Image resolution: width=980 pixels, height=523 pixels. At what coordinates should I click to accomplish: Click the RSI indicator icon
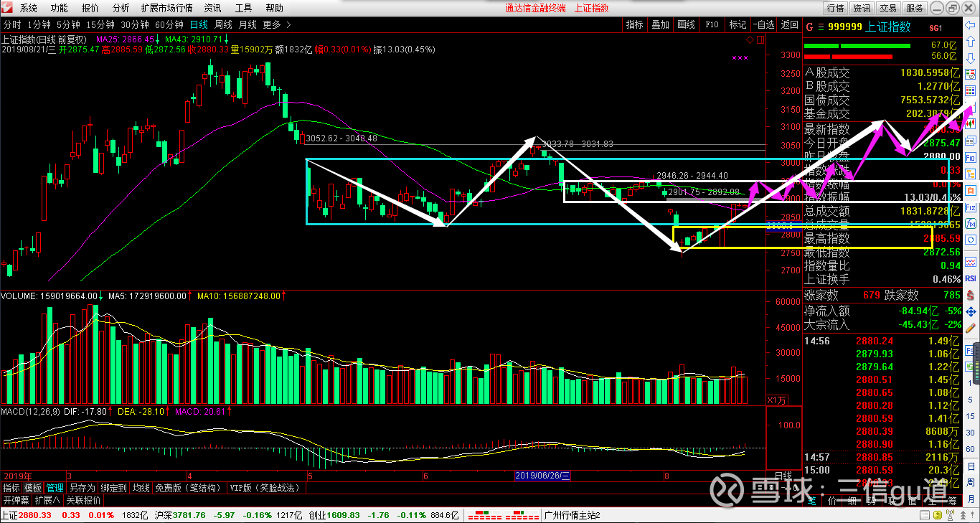[969, 278]
